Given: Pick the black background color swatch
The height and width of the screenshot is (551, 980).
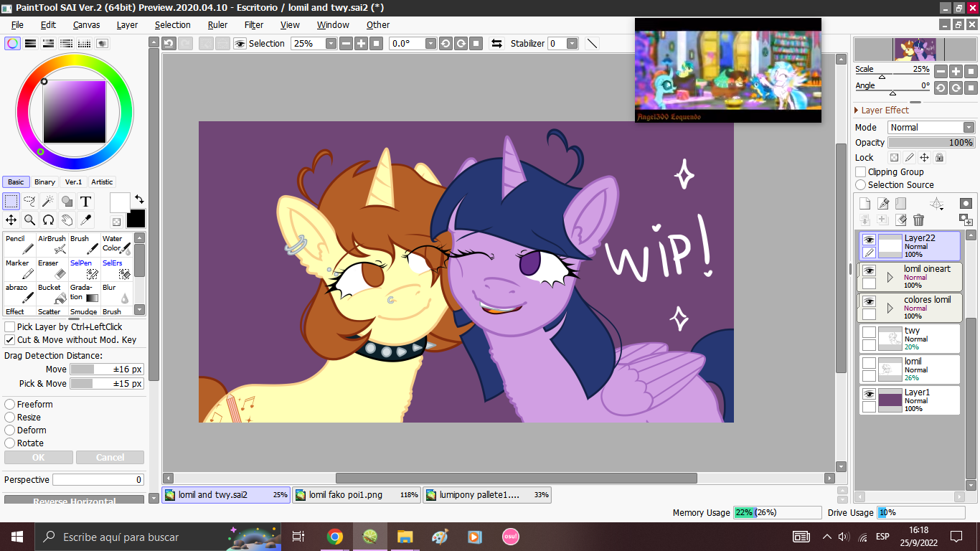Looking at the screenshot, I should tap(136, 219).
